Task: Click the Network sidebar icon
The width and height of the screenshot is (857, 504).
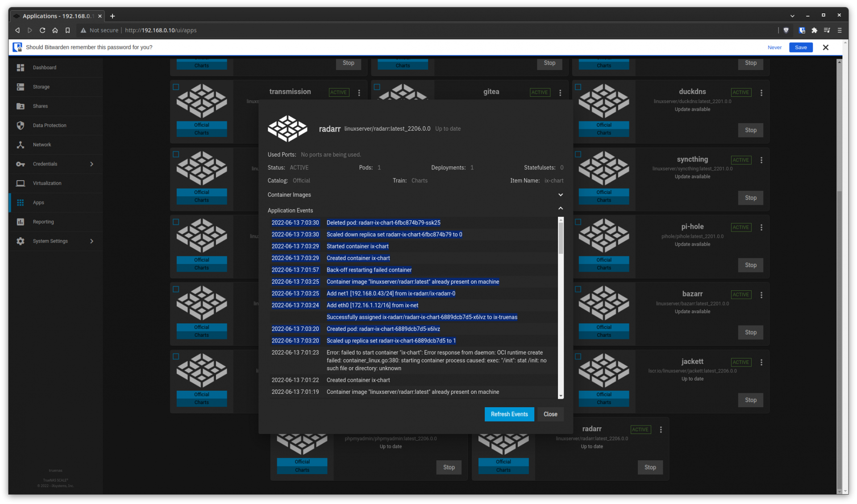Action: coord(21,145)
